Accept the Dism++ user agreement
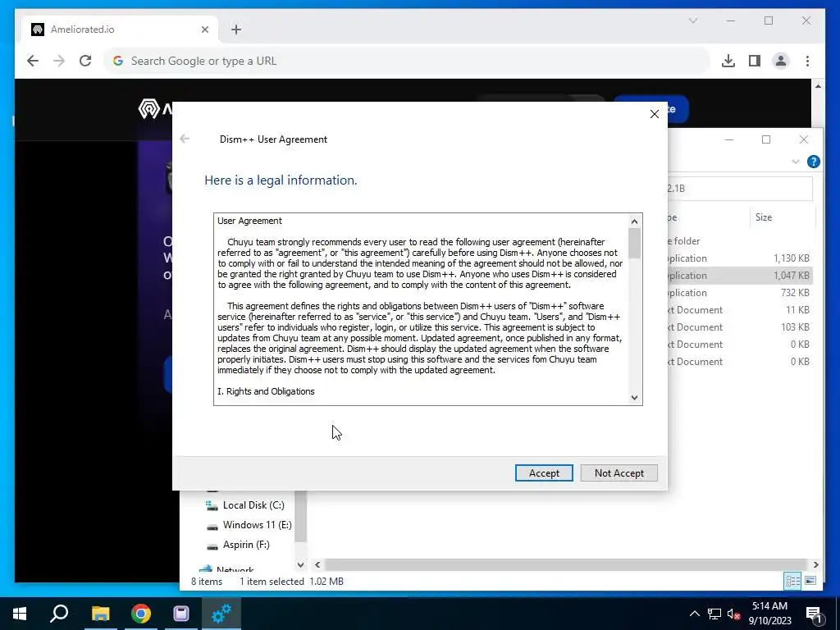The image size is (840, 630). (x=544, y=473)
